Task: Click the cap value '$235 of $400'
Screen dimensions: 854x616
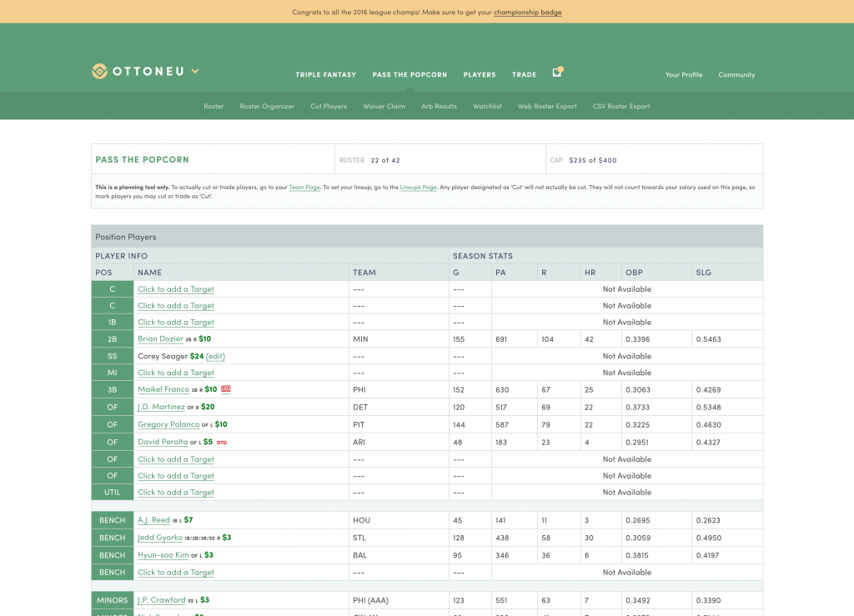Action: pyautogui.click(x=593, y=160)
